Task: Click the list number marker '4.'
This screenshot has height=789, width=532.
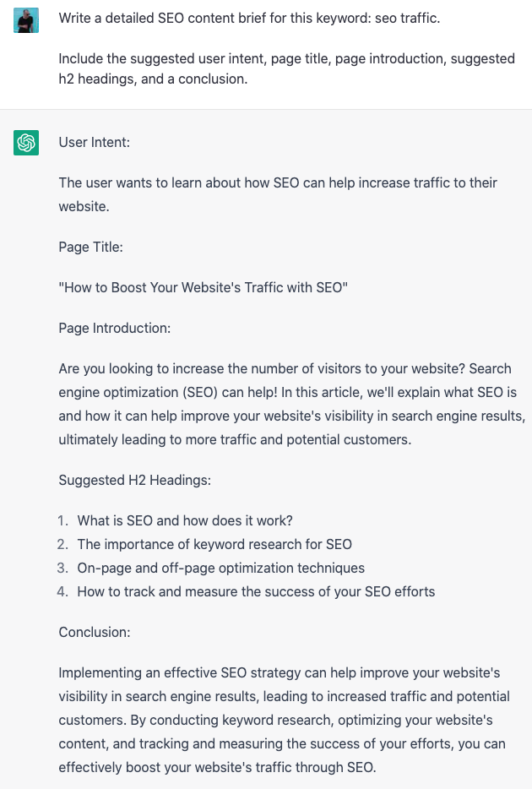Action: coord(63,591)
